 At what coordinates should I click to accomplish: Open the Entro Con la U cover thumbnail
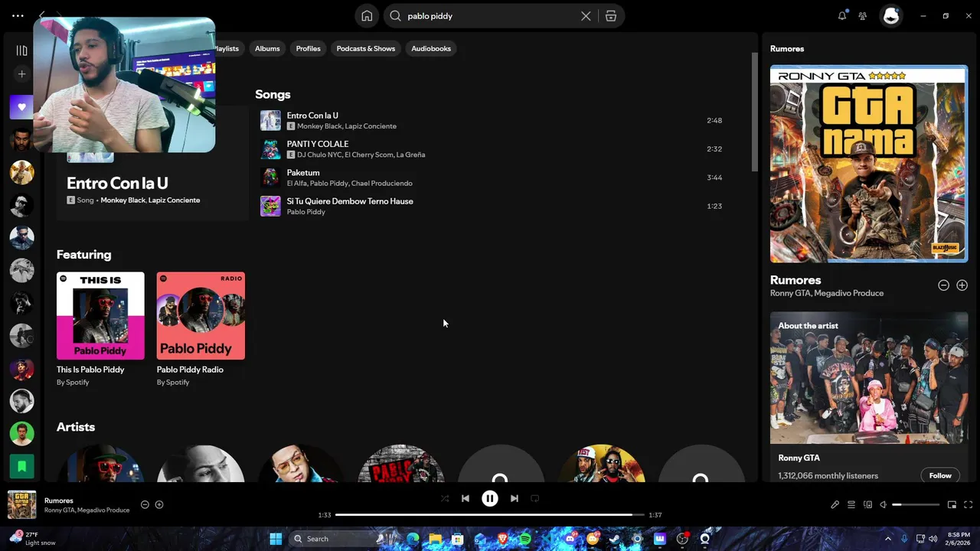270,120
